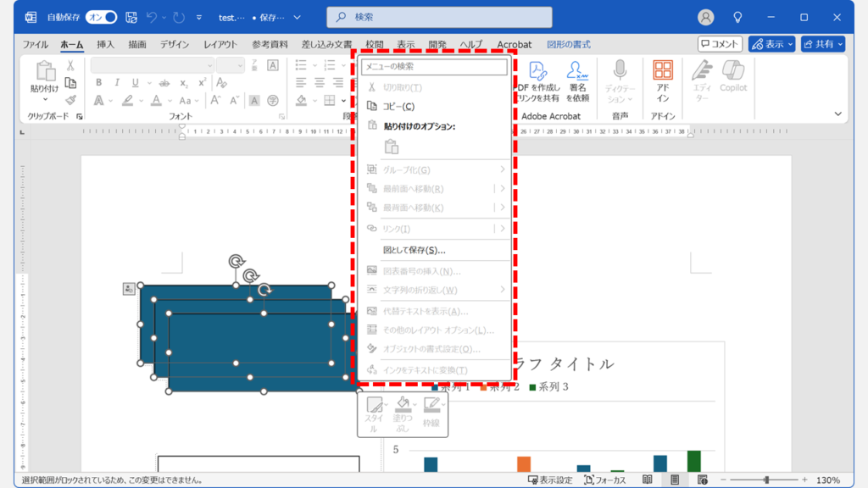Image resolution: width=868 pixels, height=488 pixels.
Task: Click the Comments (コメント) button
Action: pos(720,44)
